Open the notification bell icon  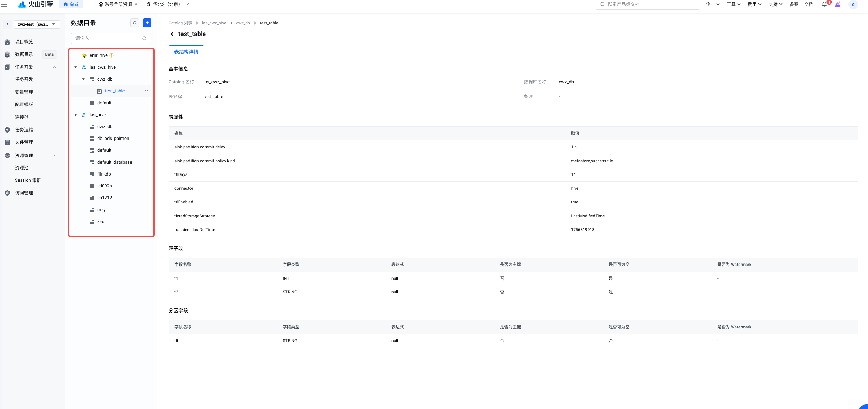click(x=824, y=5)
